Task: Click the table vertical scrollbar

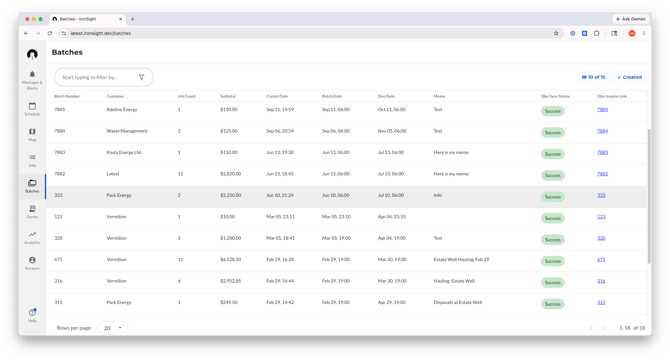Action: click(649, 196)
